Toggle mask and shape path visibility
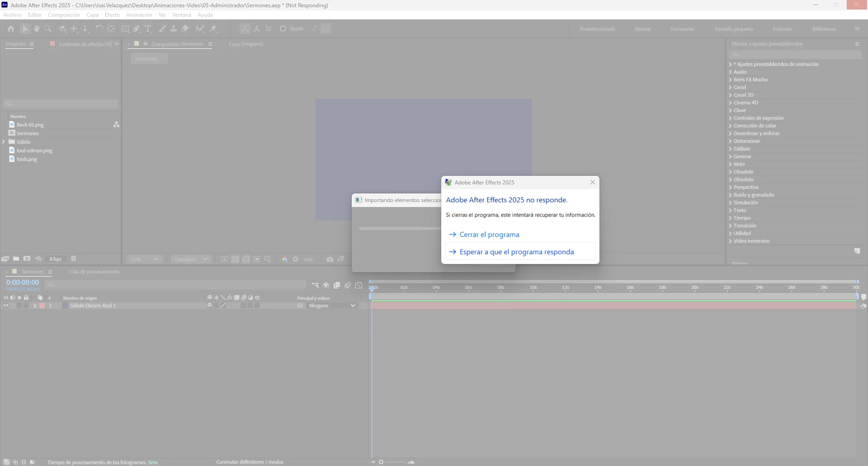The image size is (868, 466). [x=246, y=259]
